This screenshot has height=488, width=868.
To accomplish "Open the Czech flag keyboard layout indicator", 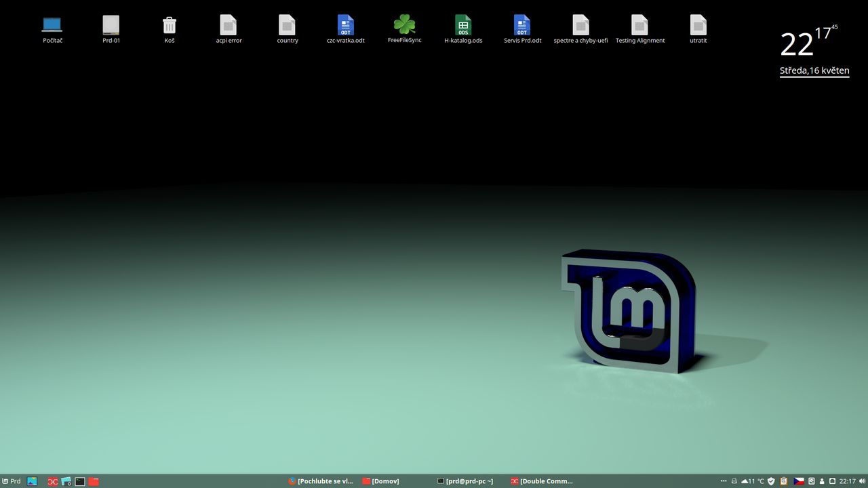I will click(x=799, y=481).
